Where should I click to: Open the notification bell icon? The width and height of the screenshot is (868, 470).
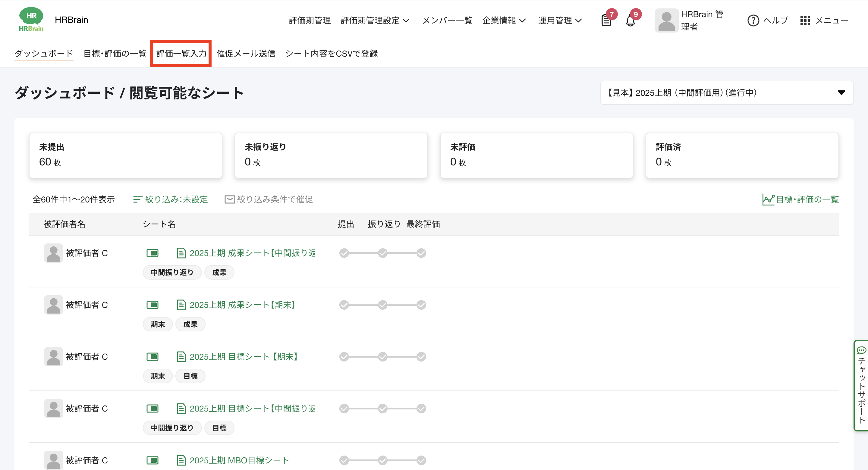630,20
